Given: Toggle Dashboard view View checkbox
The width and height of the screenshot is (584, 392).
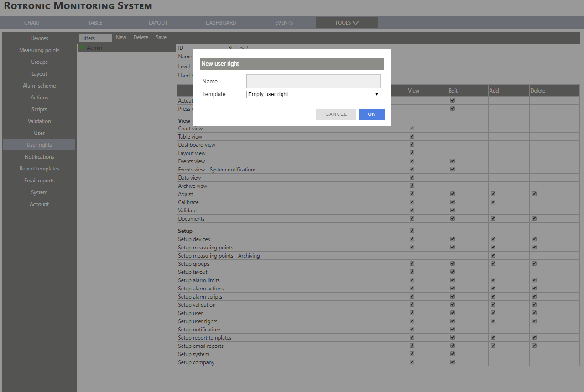Looking at the screenshot, I should point(412,145).
